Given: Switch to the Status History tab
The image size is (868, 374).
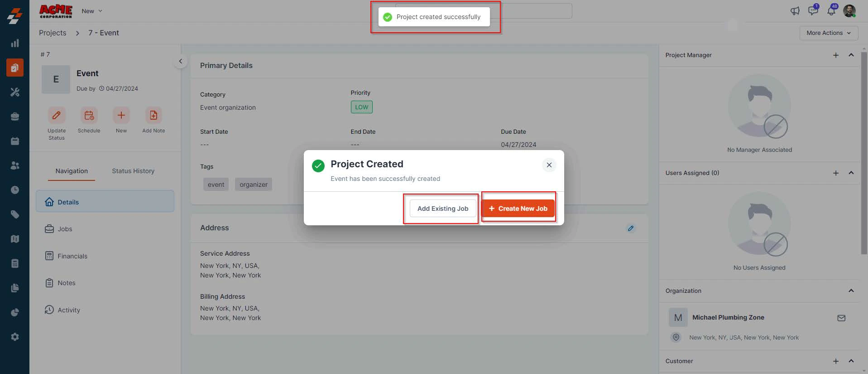Looking at the screenshot, I should point(133,171).
